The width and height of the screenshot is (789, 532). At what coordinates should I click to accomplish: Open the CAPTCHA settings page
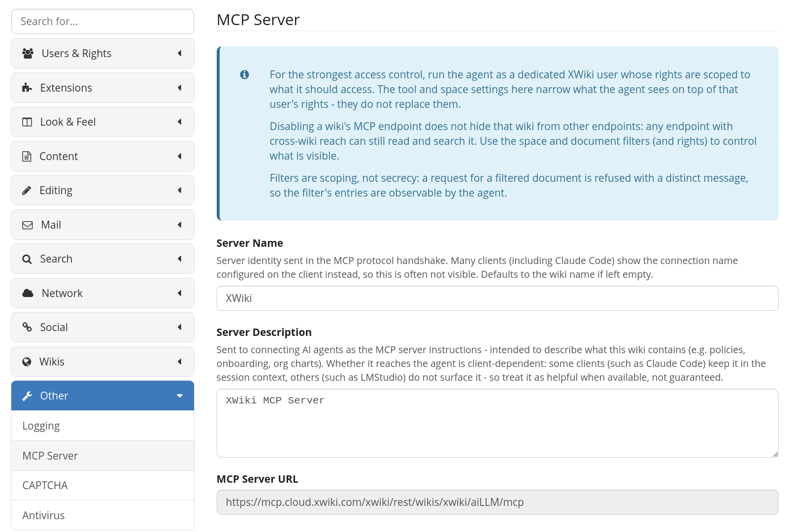coord(102,485)
